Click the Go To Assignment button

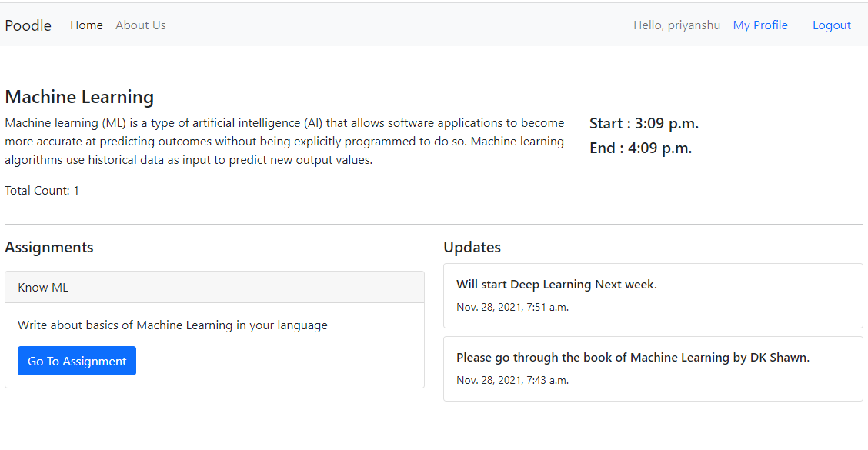tap(76, 360)
